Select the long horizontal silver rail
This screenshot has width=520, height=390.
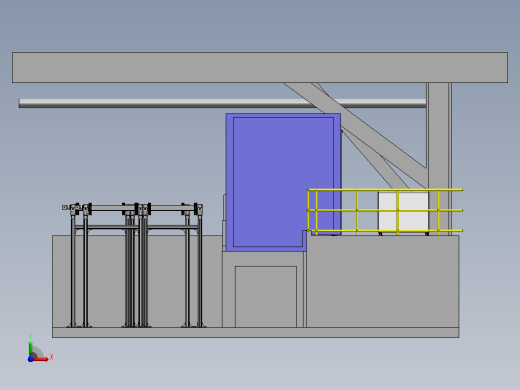tap(222, 103)
